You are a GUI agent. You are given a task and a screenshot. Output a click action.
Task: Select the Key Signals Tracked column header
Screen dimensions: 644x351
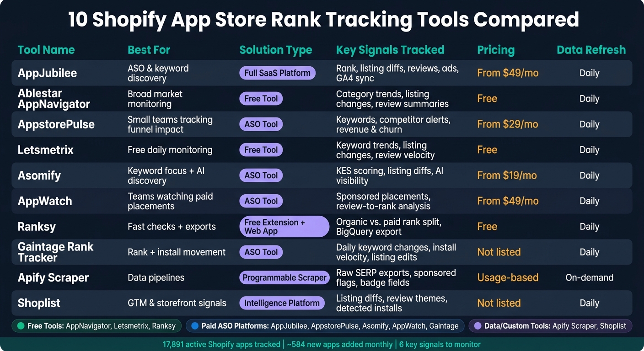click(390, 50)
